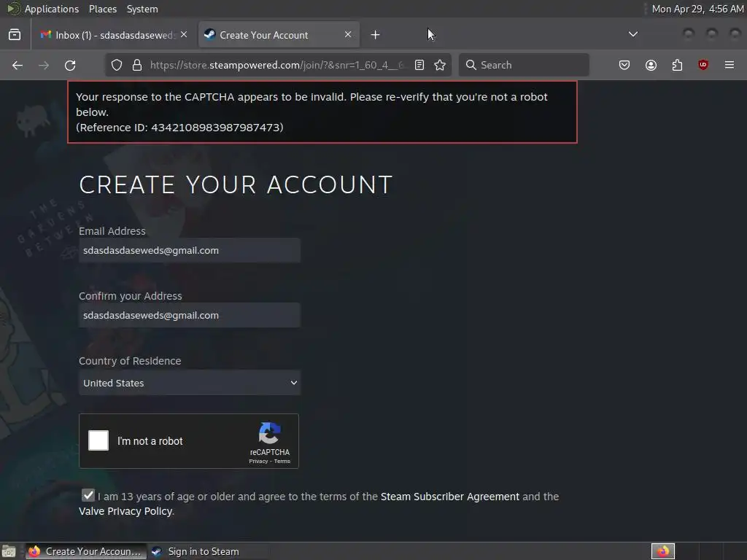Click the tracking protection shield icon

tap(117, 65)
